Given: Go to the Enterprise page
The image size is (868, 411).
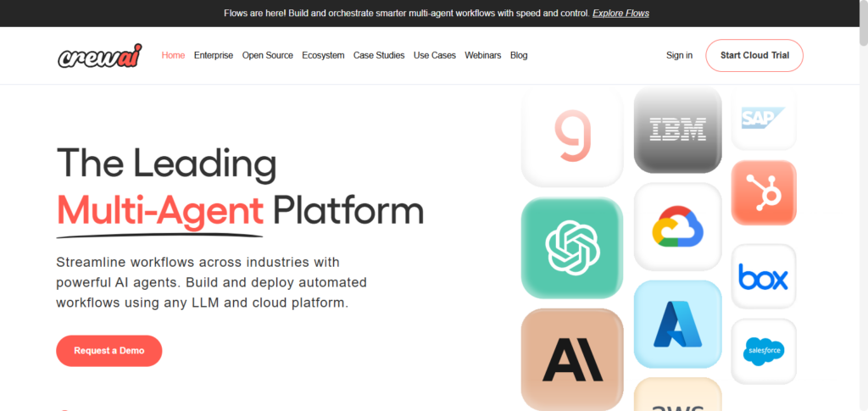Looking at the screenshot, I should tap(214, 56).
